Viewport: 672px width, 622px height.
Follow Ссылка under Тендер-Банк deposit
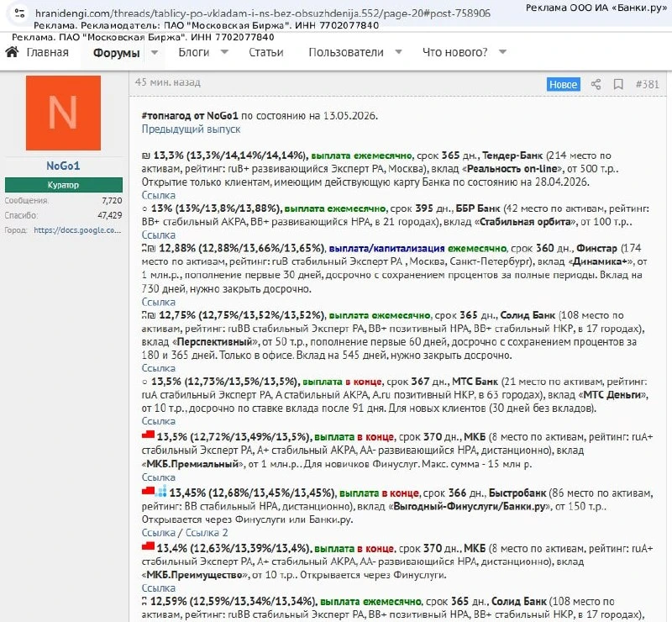(x=159, y=195)
